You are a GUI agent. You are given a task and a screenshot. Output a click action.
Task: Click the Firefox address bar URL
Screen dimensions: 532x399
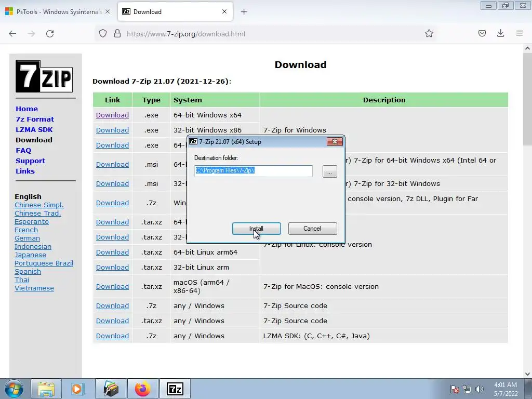(186, 34)
